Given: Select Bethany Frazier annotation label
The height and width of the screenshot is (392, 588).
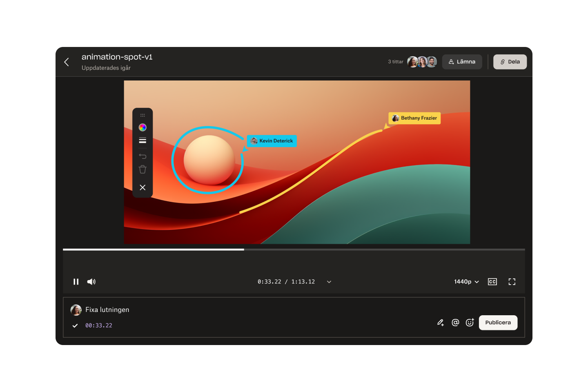Looking at the screenshot, I should pos(414,118).
